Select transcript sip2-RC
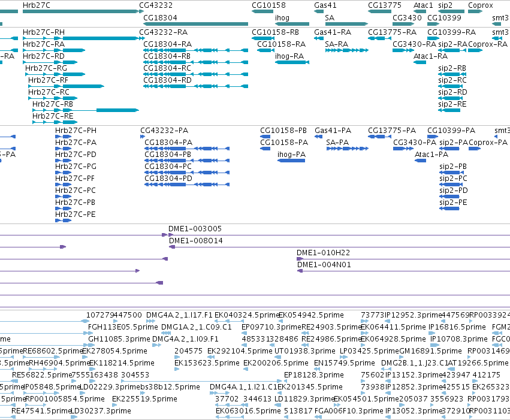Screen dimensions: 510x420 click(450, 86)
